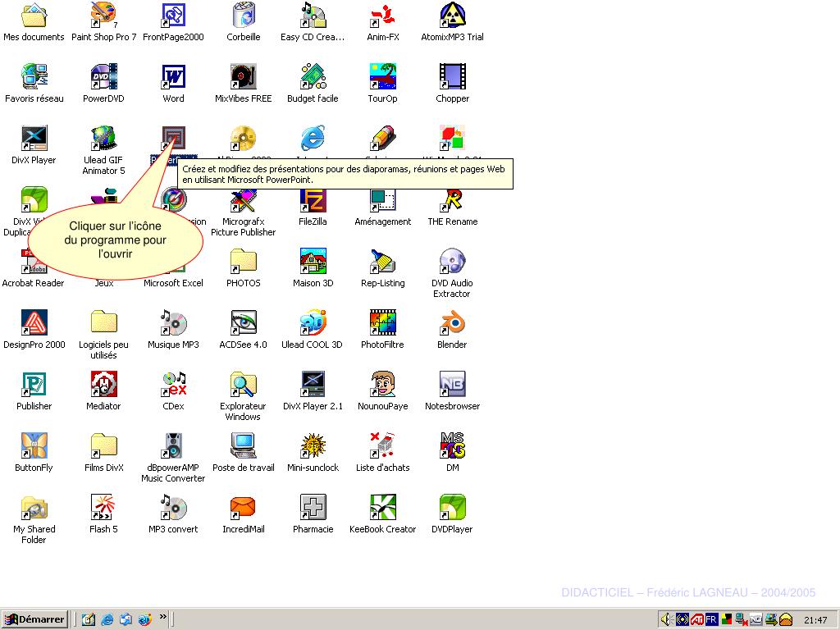Launch Notesbrowser desktop icon

click(453, 384)
